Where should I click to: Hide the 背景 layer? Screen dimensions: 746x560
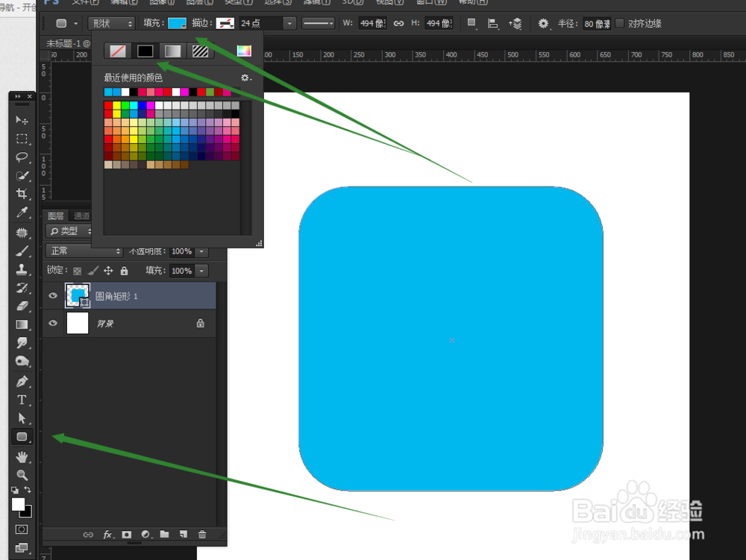(53, 324)
